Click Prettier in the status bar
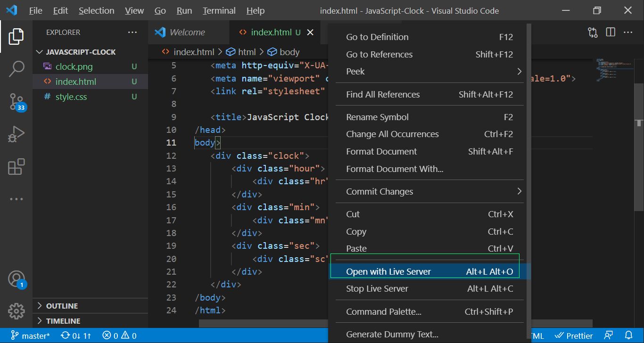 [574, 336]
